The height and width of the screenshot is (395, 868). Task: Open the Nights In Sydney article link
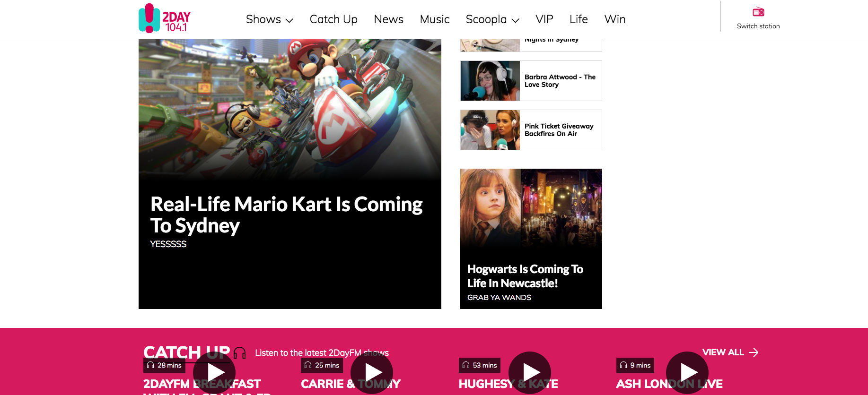[x=552, y=40]
